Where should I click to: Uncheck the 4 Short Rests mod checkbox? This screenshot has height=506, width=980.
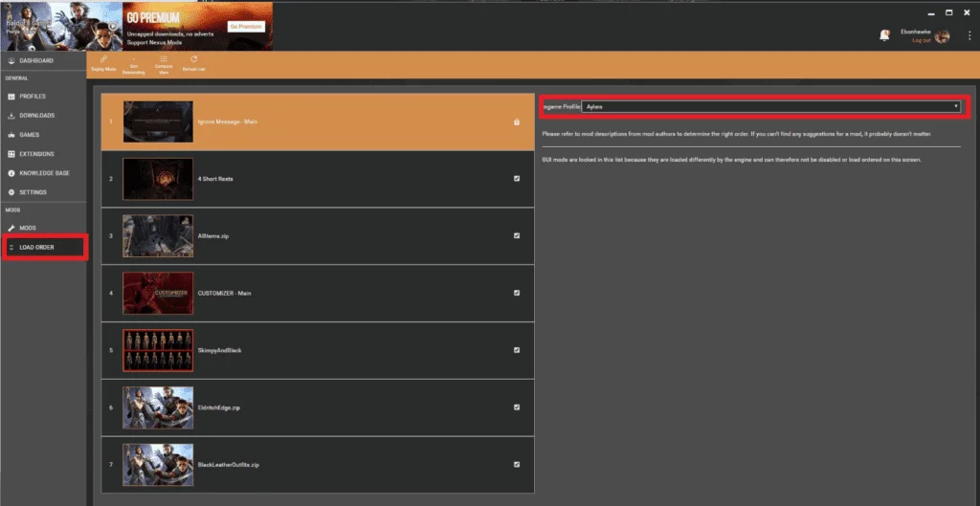pos(517,179)
